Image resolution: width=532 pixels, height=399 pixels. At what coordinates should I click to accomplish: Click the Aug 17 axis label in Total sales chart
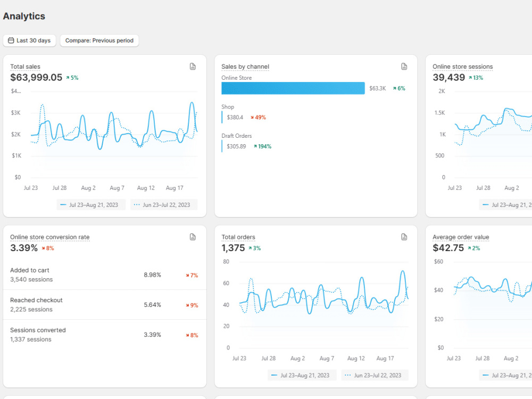(x=174, y=188)
